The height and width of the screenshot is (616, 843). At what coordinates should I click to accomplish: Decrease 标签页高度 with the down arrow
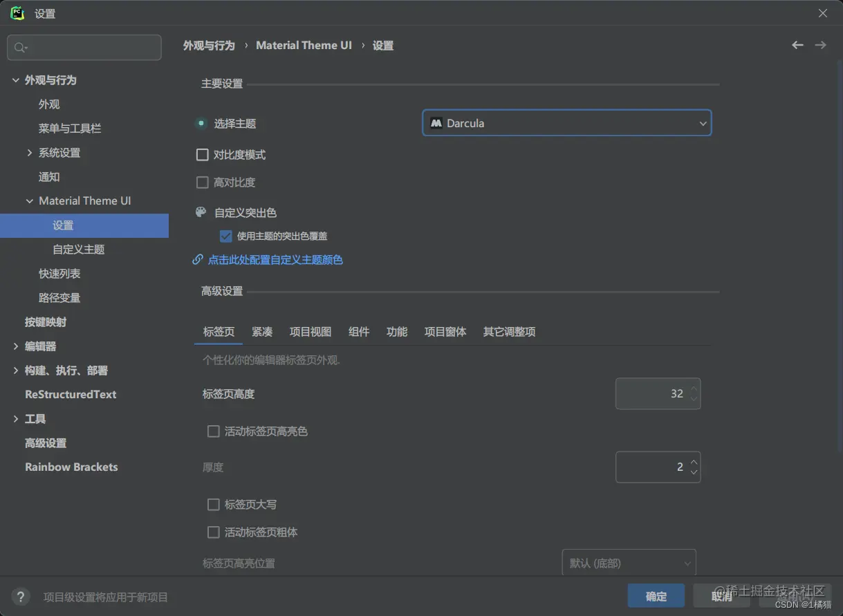pos(694,400)
